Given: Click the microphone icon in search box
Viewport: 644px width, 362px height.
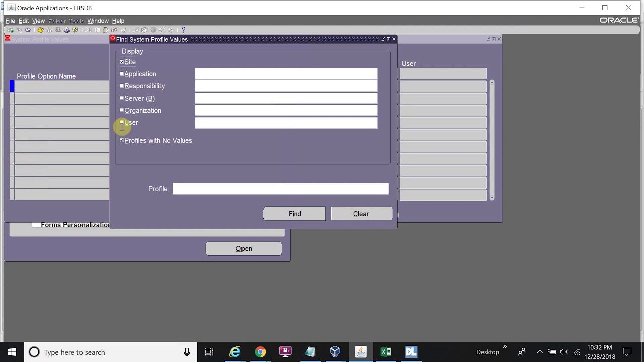Looking at the screenshot, I should tap(187, 352).
